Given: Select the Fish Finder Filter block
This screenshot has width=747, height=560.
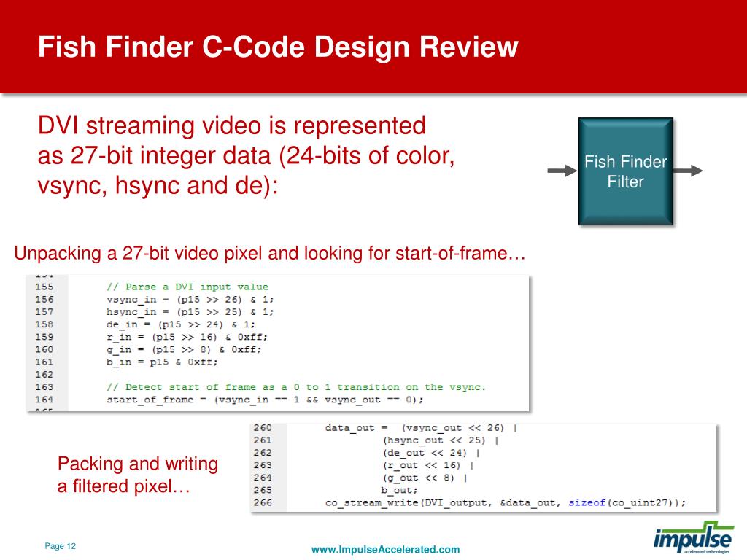Looking at the screenshot, I should (625, 171).
